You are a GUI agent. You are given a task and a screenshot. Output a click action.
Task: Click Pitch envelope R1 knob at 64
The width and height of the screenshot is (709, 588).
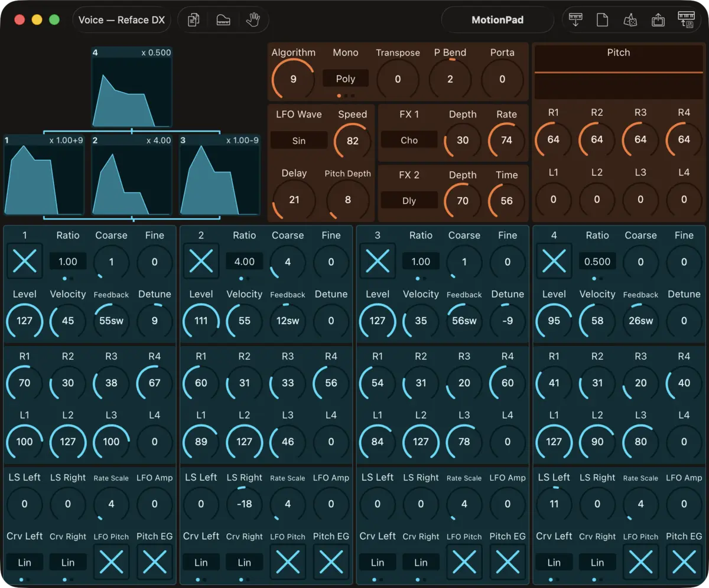554,140
